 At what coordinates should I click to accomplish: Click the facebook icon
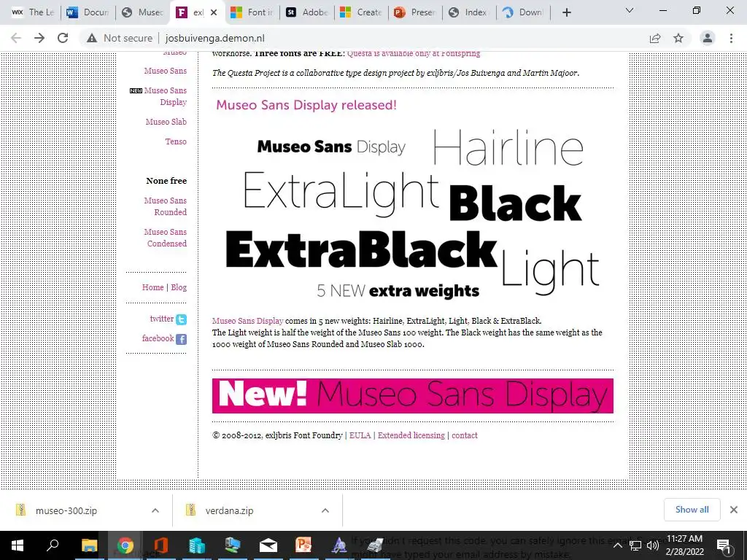[181, 339]
